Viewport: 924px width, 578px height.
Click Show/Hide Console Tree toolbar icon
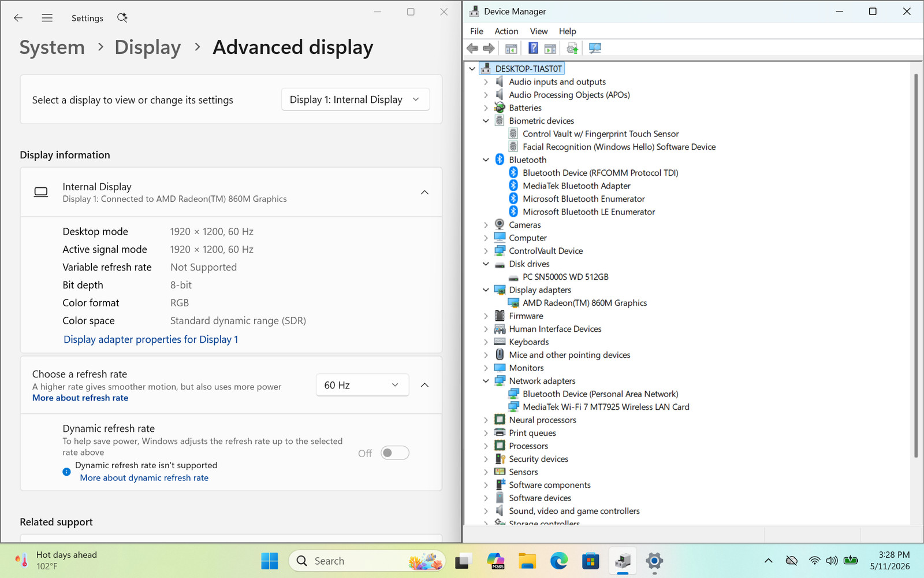511,49
